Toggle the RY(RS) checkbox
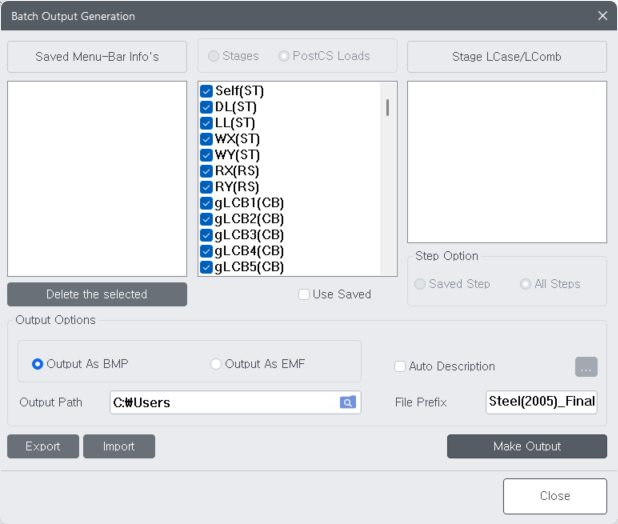 click(x=207, y=187)
